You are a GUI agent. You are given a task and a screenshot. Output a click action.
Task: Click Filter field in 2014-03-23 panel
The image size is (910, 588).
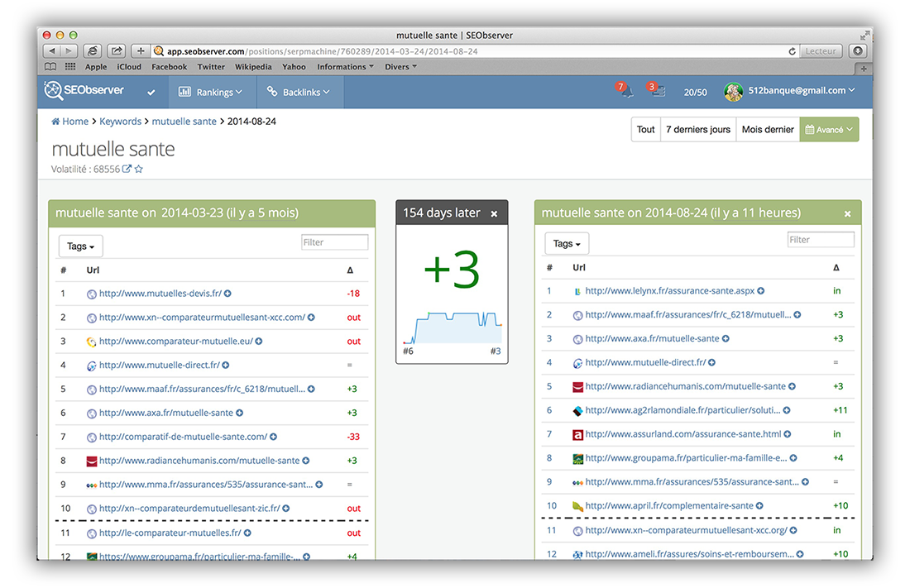point(335,242)
